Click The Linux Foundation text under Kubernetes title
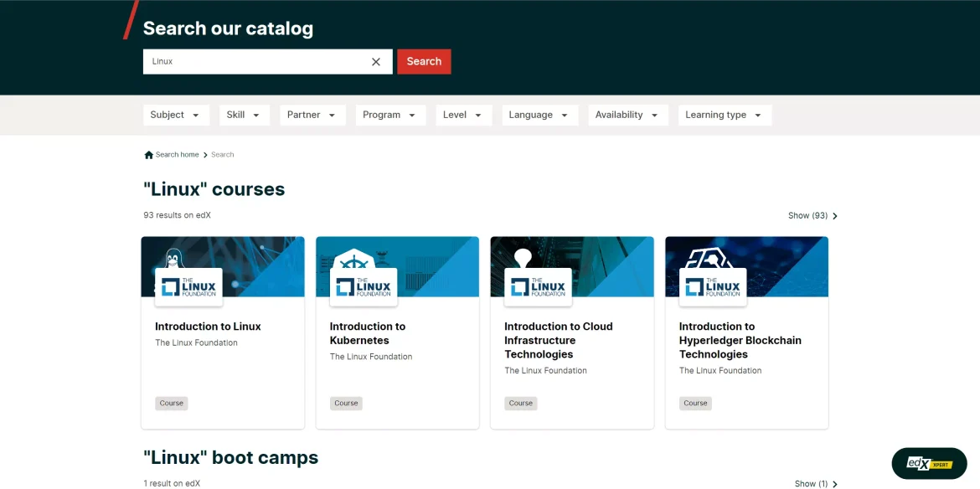980x489 pixels. tap(371, 357)
